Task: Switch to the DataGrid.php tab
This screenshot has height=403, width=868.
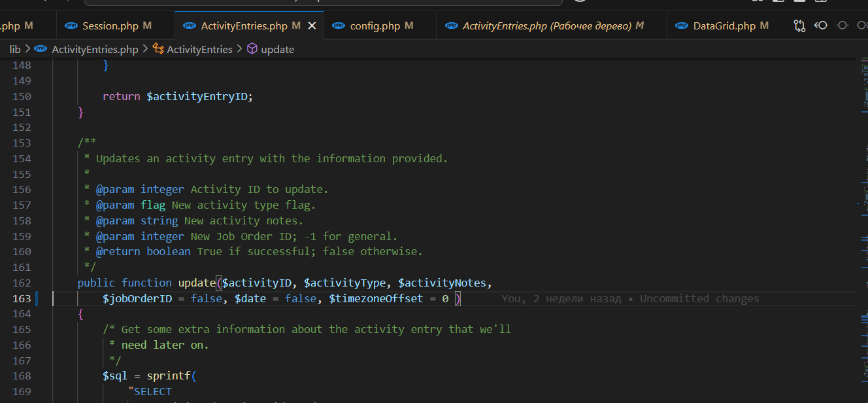Action: click(724, 26)
